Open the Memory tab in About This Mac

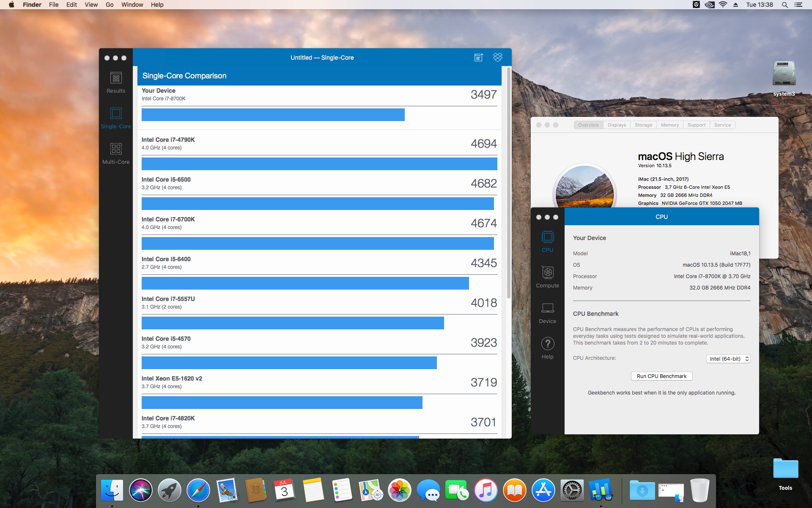click(669, 125)
